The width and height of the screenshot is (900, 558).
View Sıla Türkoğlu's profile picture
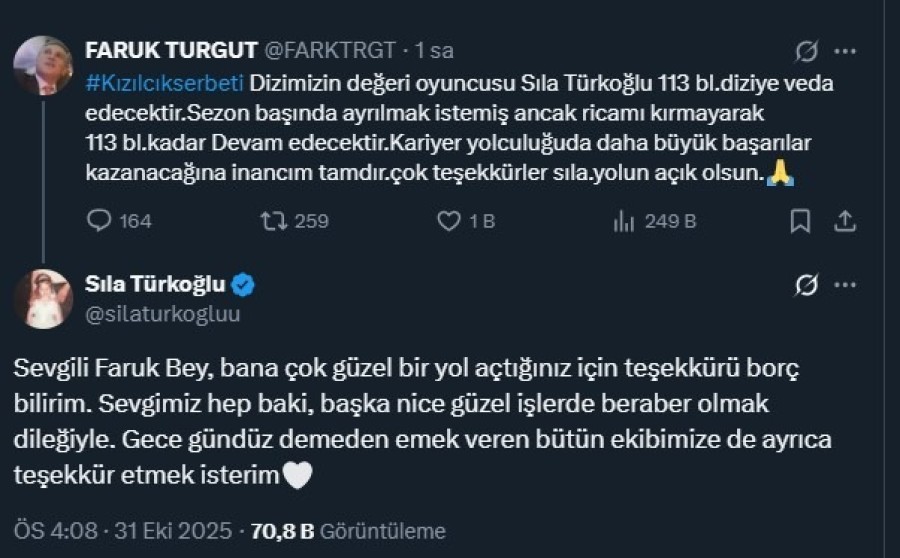point(43,298)
